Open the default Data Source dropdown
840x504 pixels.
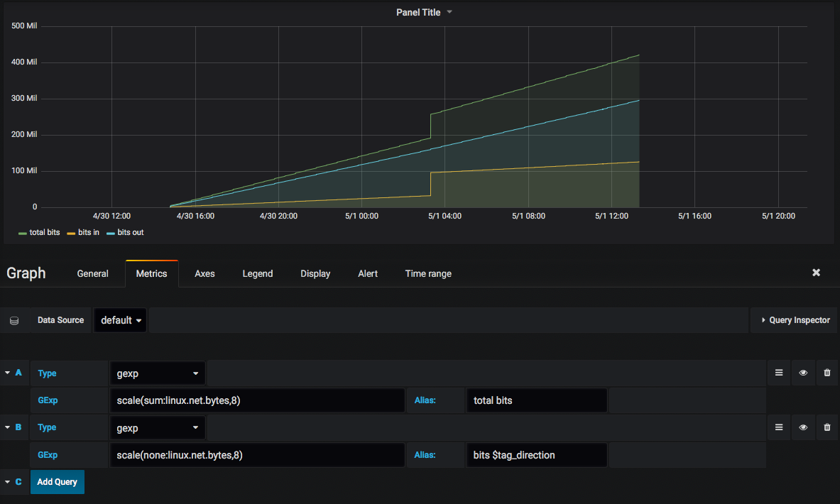(120, 320)
